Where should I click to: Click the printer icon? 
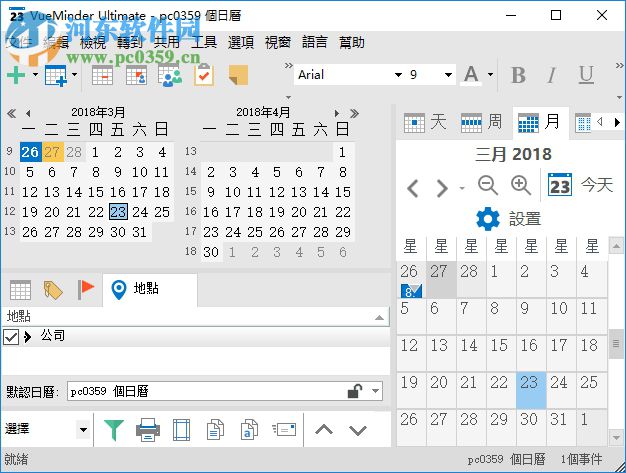[148, 430]
